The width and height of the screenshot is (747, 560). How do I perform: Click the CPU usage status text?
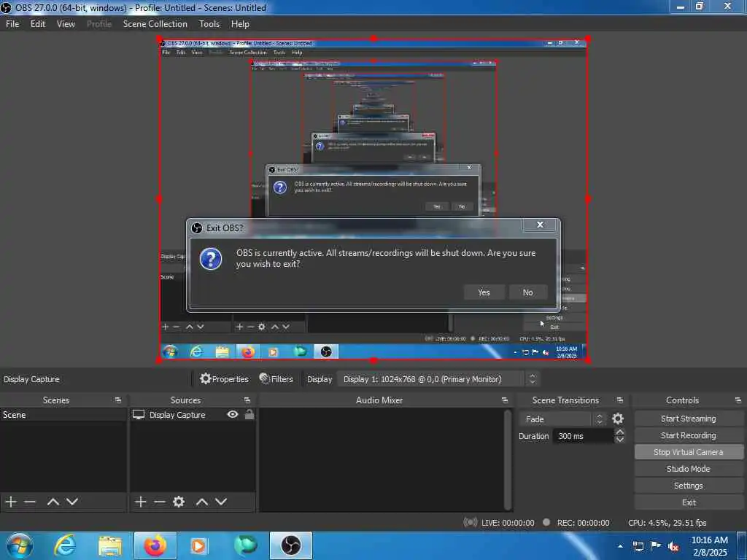pos(667,522)
